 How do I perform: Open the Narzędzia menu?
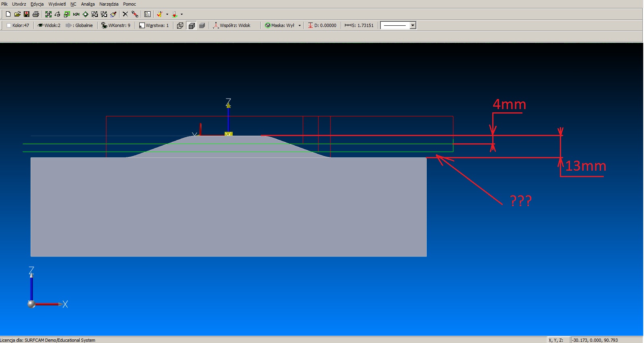109,4
